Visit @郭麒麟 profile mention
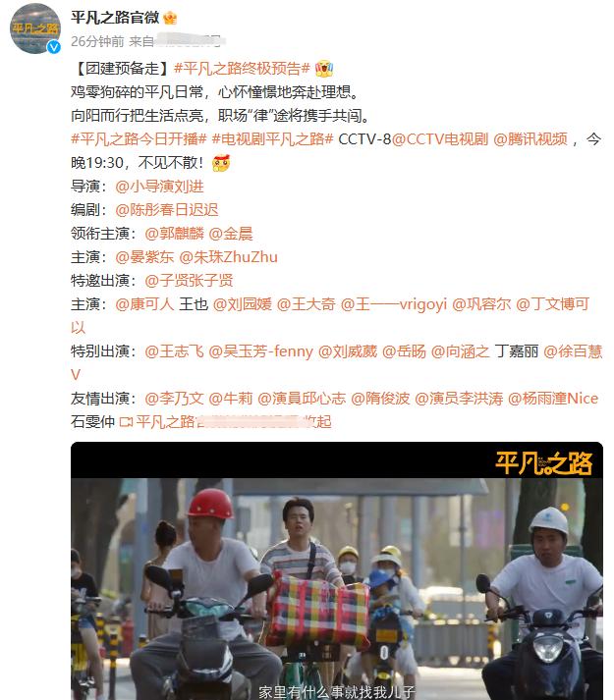Image resolution: width=614 pixels, height=700 pixels. [174, 234]
